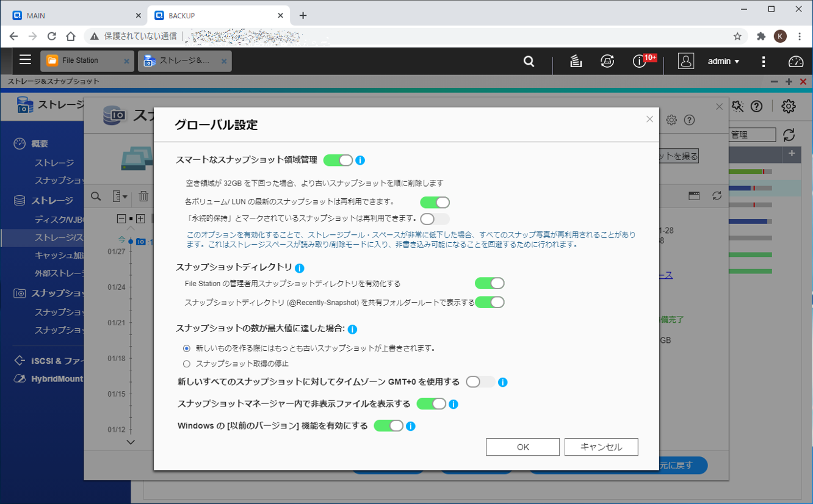The width and height of the screenshot is (813, 504).
Task: Click the キャンセル button
Action: [x=601, y=447]
